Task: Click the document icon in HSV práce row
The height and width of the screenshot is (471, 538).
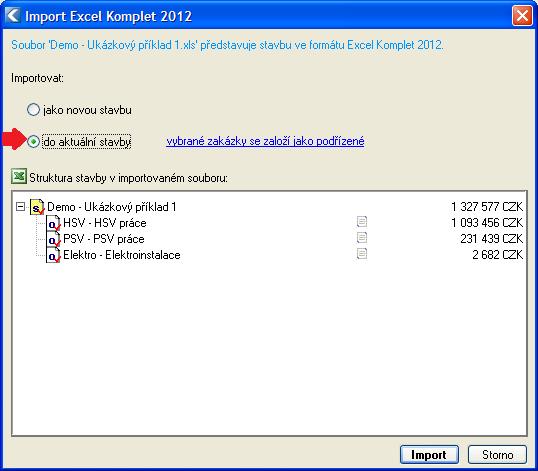Action: pos(362,222)
